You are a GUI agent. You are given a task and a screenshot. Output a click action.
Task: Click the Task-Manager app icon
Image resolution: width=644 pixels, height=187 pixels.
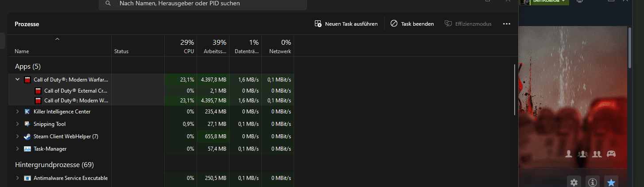tap(27, 149)
